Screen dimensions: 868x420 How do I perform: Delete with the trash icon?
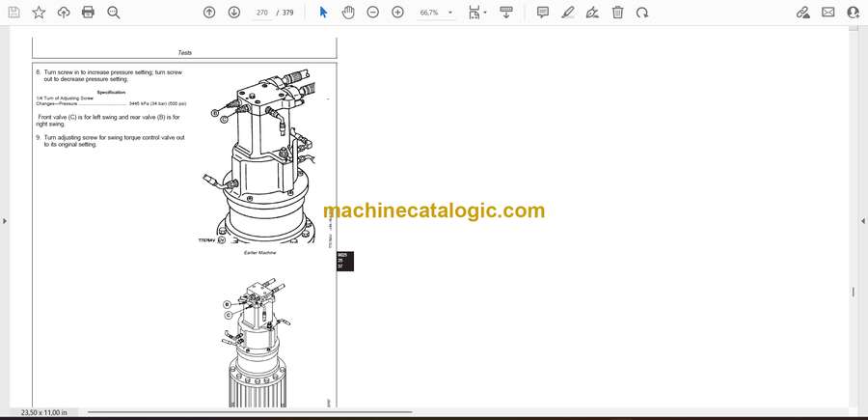tap(617, 13)
